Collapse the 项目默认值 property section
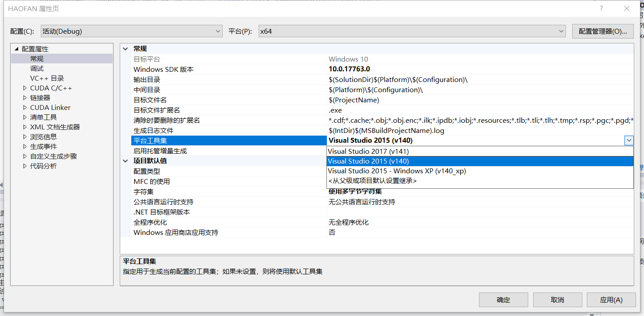The image size is (644, 316). [126, 161]
